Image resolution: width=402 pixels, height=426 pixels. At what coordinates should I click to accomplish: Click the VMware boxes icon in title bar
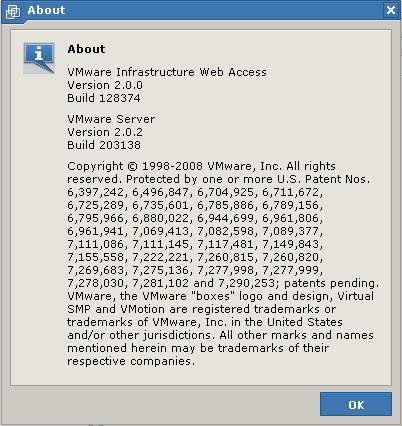(13, 11)
